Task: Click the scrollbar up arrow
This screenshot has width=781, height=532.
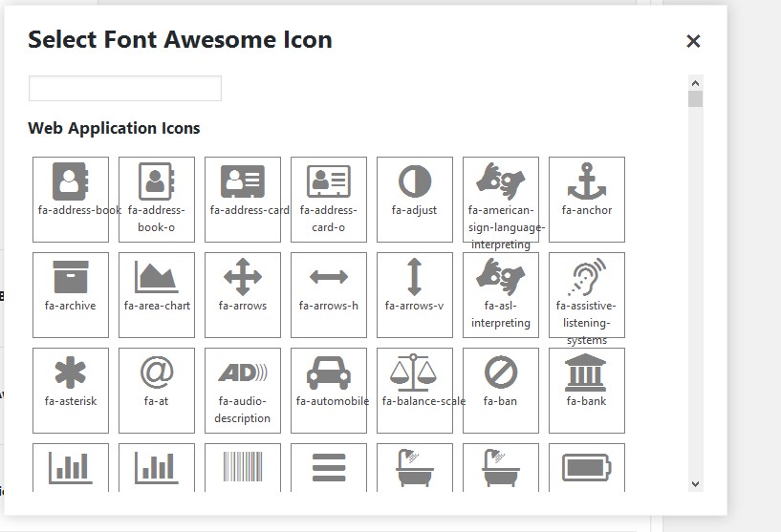Action: click(x=695, y=82)
